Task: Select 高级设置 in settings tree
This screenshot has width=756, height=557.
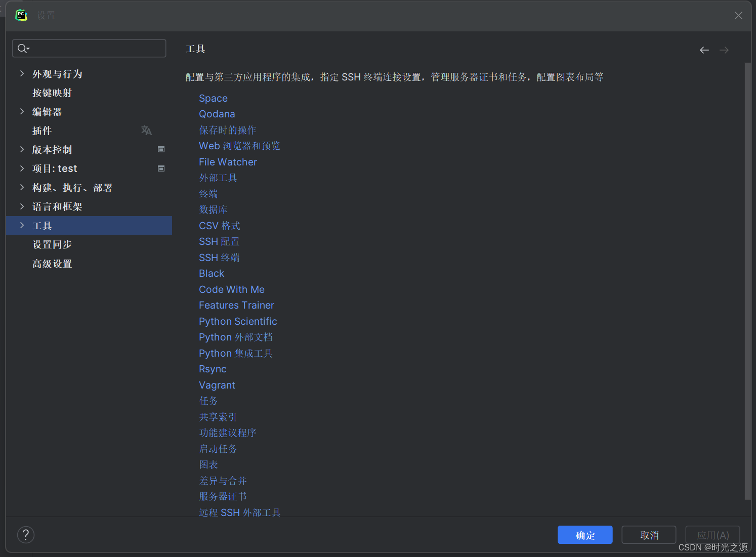Action: [x=52, y=264]
